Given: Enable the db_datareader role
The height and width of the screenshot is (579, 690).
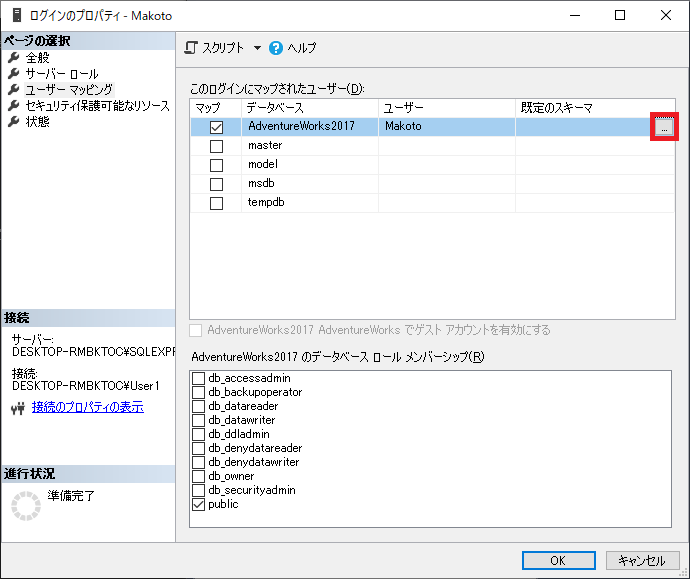Looking at the screenshot, I should coord(198,406).
